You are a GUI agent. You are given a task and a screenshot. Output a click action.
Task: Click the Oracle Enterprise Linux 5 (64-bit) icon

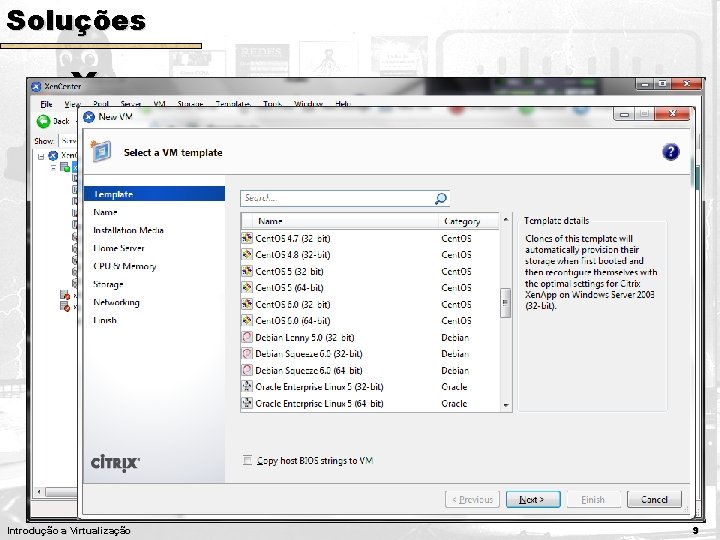tap(247, 403)
